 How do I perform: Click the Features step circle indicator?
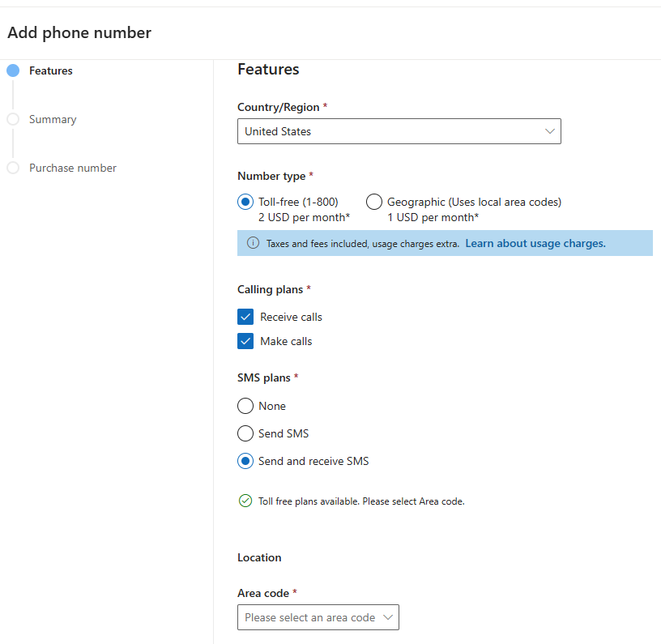(x=13, y=70)
